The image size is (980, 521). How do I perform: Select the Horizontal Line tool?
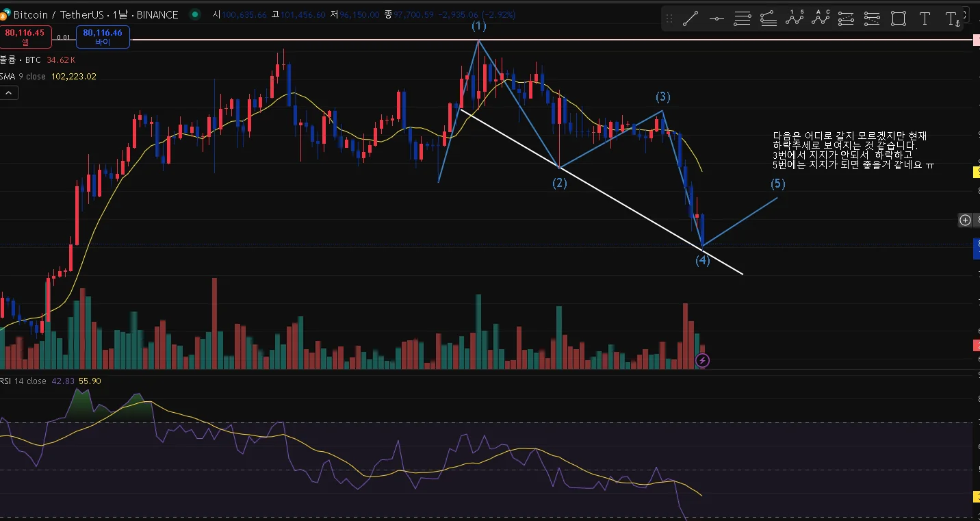717,19
